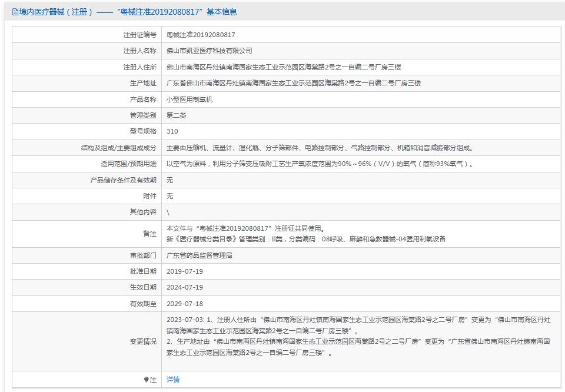Click the 变更情况 label

click(x=143, y=341)
